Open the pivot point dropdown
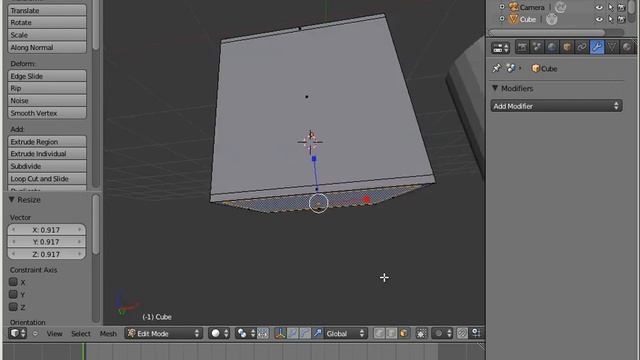Viewport: 640px width, 360px height. click(246, 333)
